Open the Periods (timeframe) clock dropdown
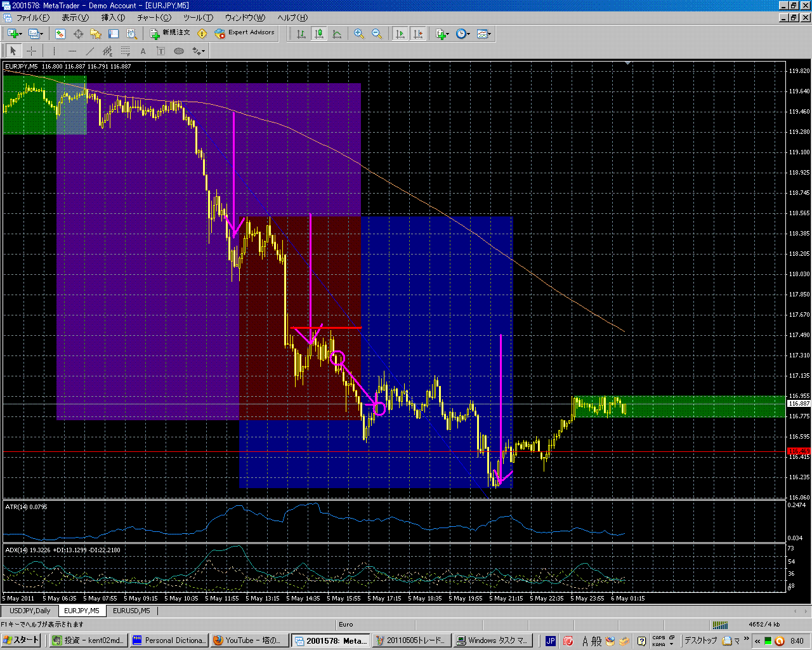Viewport: 812px width, 650px height. pos(463,34)
